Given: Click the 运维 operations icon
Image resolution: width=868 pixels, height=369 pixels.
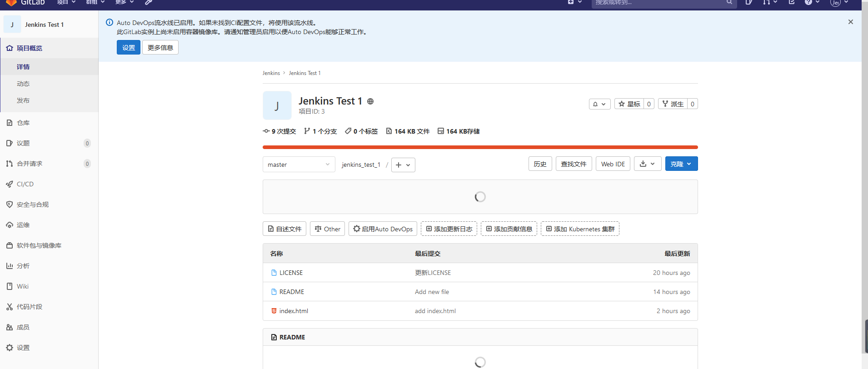Looking at the screenshot, I should click(10, 225).
